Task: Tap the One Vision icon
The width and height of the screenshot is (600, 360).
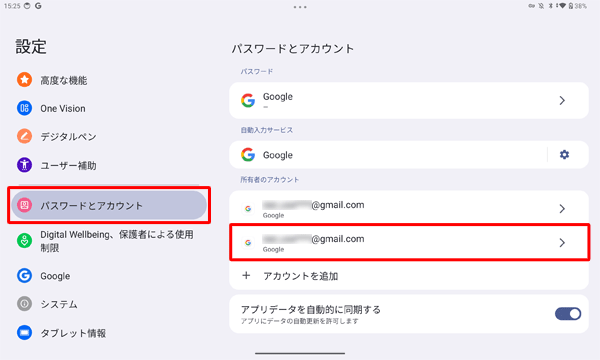Action: [x=24, y=108]
